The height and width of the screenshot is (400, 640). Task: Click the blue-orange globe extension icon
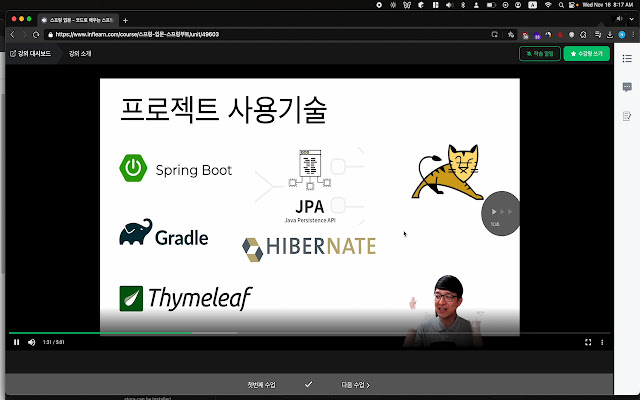pyautogui.click(x=548, y=35)
